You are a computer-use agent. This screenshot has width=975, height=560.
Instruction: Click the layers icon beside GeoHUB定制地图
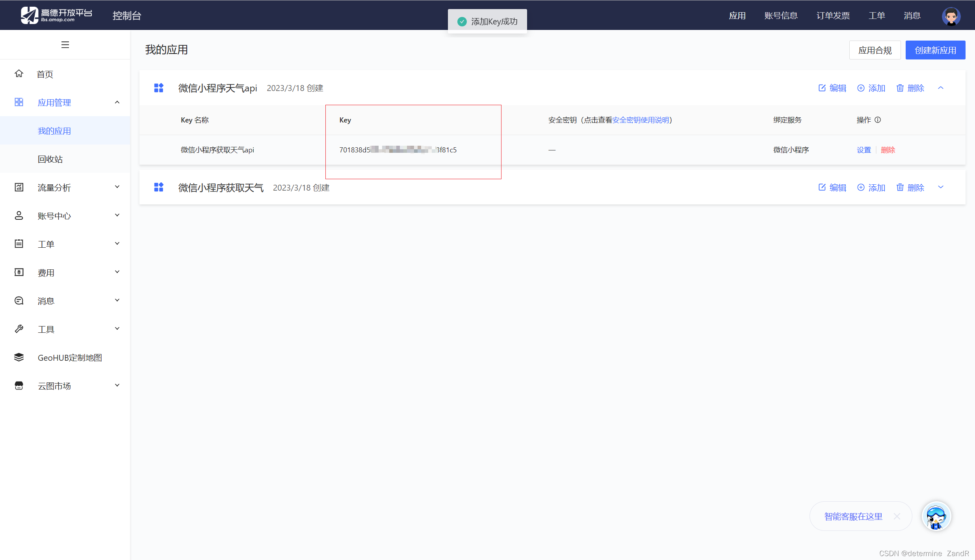(x=19, y=357)
